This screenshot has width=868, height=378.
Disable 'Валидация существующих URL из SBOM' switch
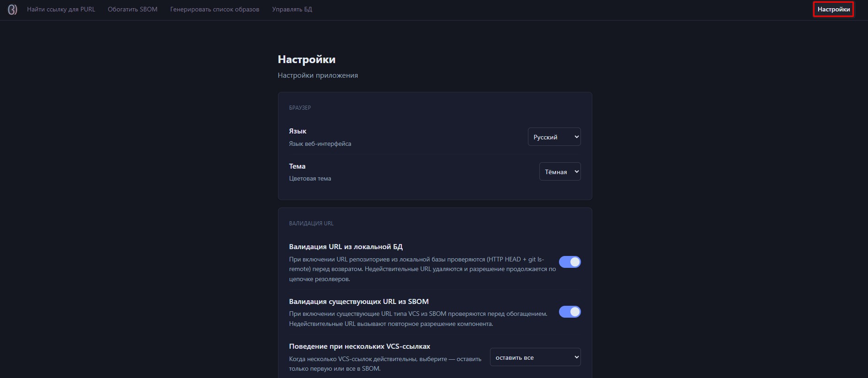[570, 312]
